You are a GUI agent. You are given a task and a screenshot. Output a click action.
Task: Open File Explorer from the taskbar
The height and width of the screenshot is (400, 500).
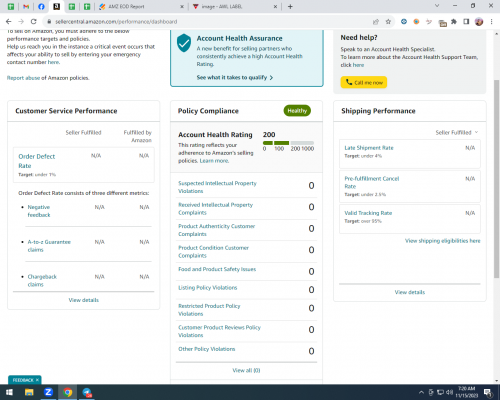(x=29, y=392)
